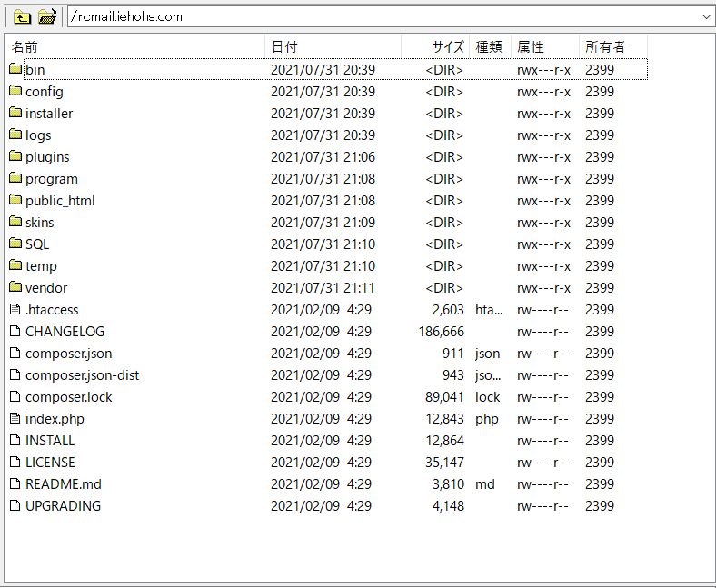
Task: Click the skins date 2021/07/31 21:09
Action: pos(323,222)
